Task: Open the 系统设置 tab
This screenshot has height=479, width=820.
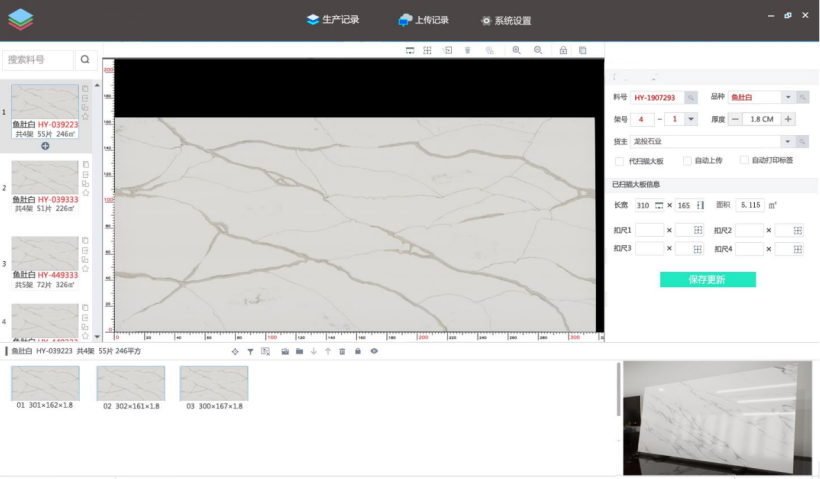Action: pyautogui.click(x=506, y=21)
